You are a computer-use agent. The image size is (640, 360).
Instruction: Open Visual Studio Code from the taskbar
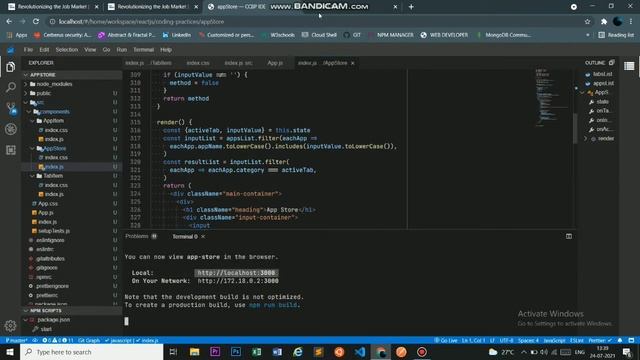coord(360,352)
